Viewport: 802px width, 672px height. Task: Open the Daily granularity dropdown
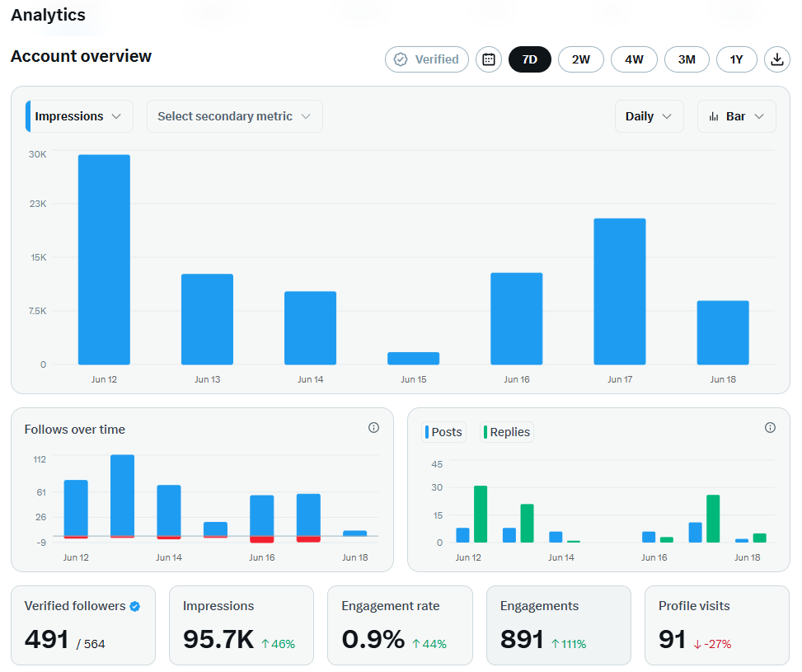click(649, 116)
